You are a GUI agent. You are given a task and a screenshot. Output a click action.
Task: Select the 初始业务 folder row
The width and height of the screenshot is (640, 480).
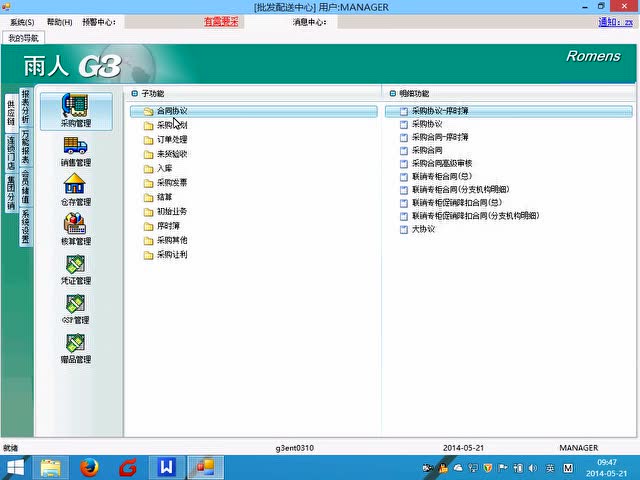coord(253,212)
